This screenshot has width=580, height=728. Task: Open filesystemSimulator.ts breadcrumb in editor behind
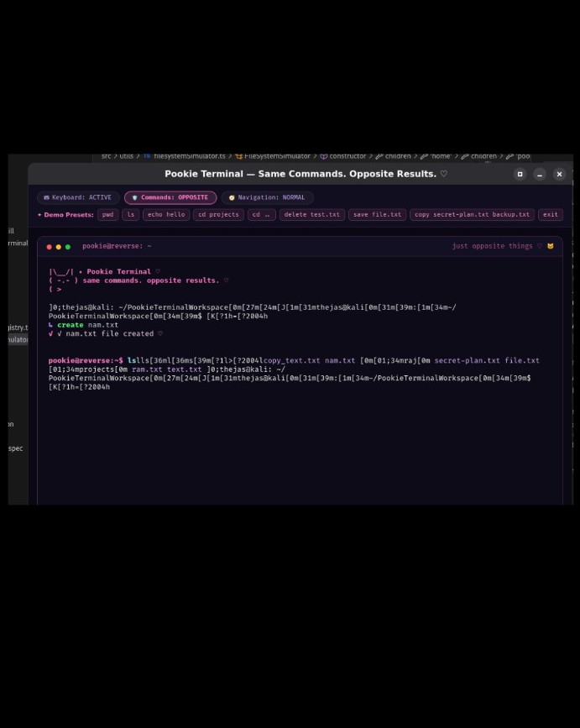[190, 156]
